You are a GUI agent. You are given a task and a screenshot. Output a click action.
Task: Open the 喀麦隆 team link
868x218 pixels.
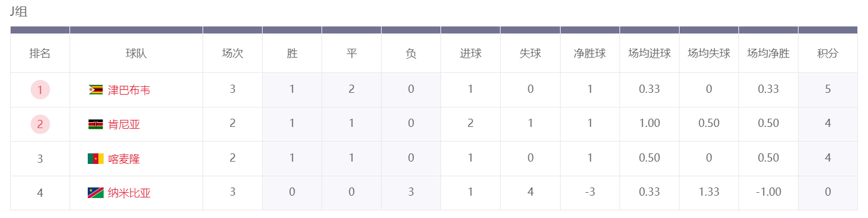pyautogui.click(x=124, y=159)
